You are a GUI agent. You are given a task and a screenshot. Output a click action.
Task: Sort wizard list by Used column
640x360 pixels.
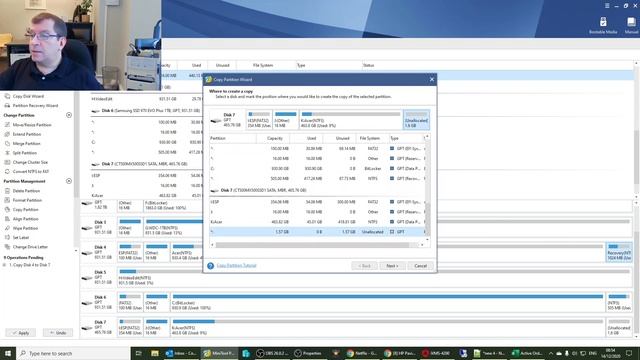[311, 139]
